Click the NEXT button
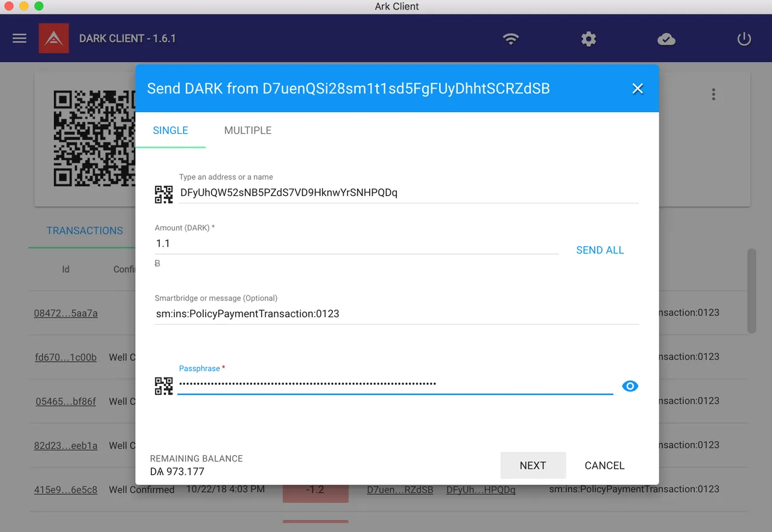 (533, 466)
